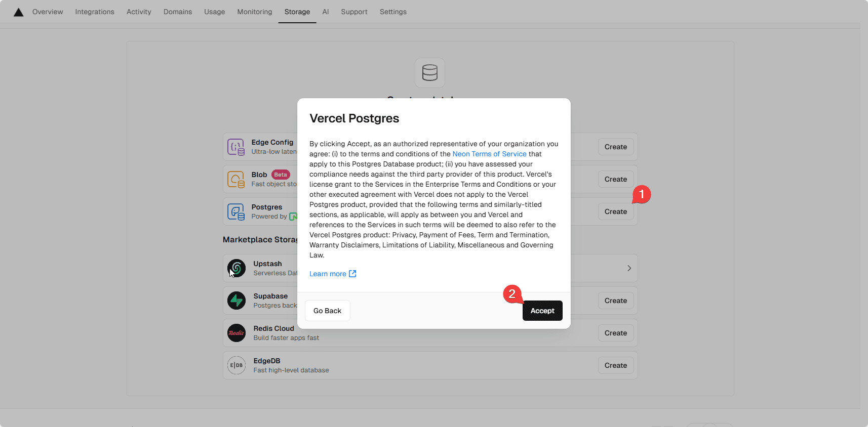868x427 pixels.
Task: Expand the Upstash row chevron
Action: [629, 268]
